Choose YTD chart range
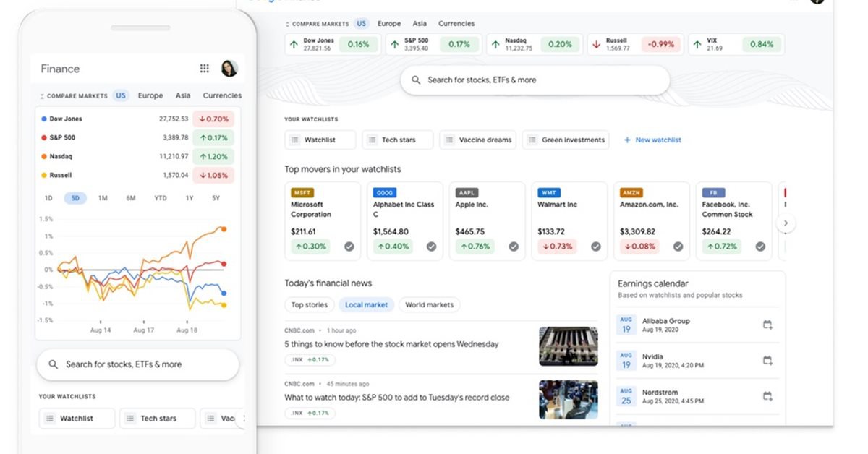The height and width of the screenshot is (454, 868). point(161,198)
